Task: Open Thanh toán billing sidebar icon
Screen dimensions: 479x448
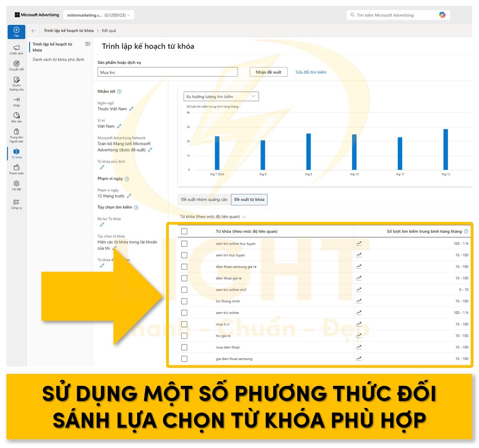Action: coord(16,169)
